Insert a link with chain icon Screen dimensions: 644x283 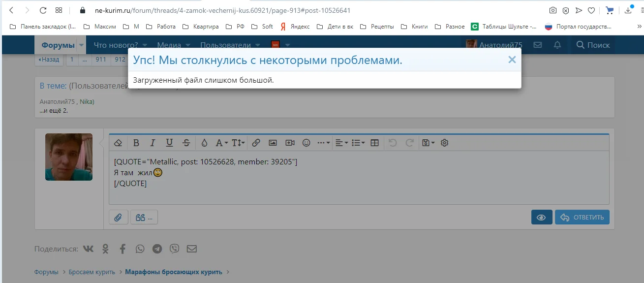click(x=256, y=143)
